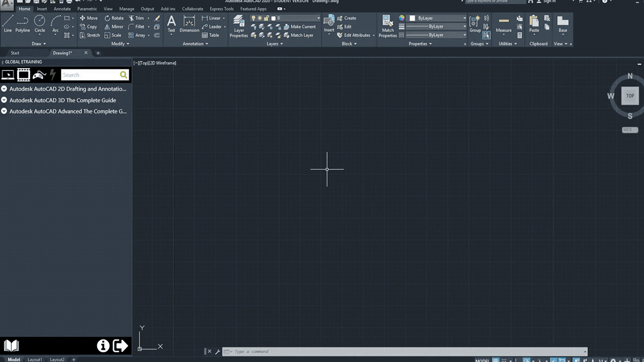Click the object color wheel icon

click(x=402, y=18)
